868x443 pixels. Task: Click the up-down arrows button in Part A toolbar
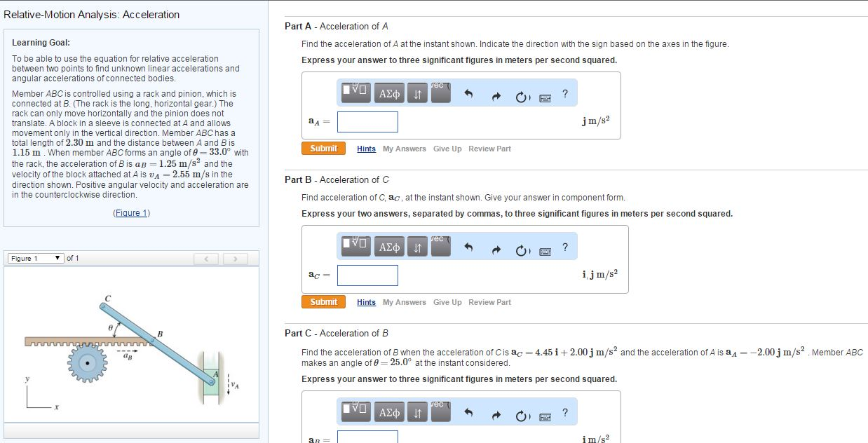416,92
